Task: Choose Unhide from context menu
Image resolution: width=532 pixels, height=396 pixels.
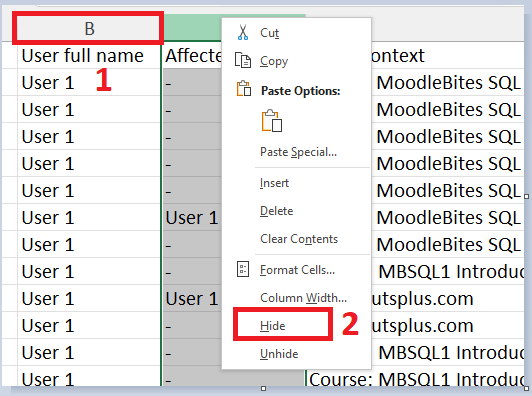Action: pos(279,354)
